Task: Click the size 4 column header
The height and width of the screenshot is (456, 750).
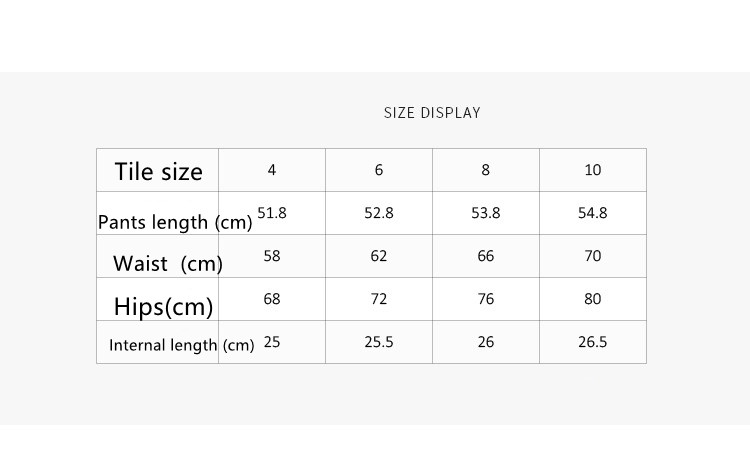Action: 272,170
